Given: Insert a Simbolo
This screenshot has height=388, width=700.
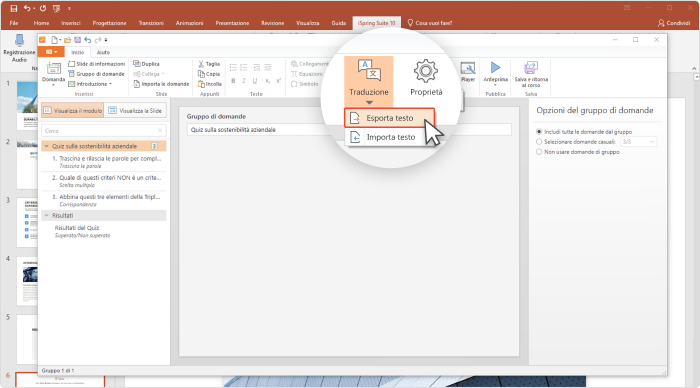Looking at the screenshot, I should pyautogui.click(x=305, y=84).
